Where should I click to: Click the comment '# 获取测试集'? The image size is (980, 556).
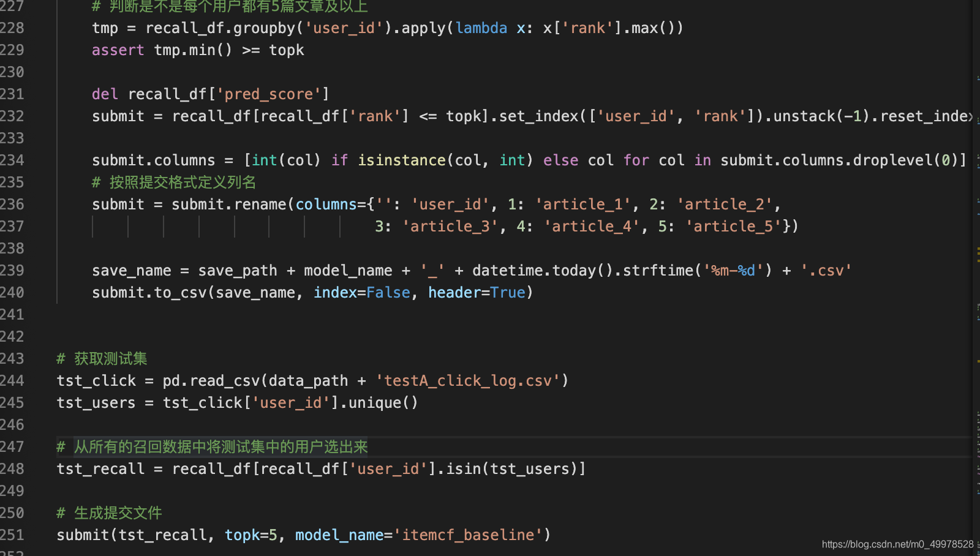point(102,359)
